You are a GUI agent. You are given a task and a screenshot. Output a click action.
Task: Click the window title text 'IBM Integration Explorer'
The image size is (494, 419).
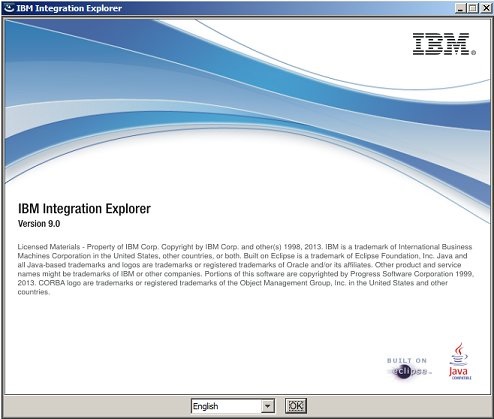pos(69,8)
